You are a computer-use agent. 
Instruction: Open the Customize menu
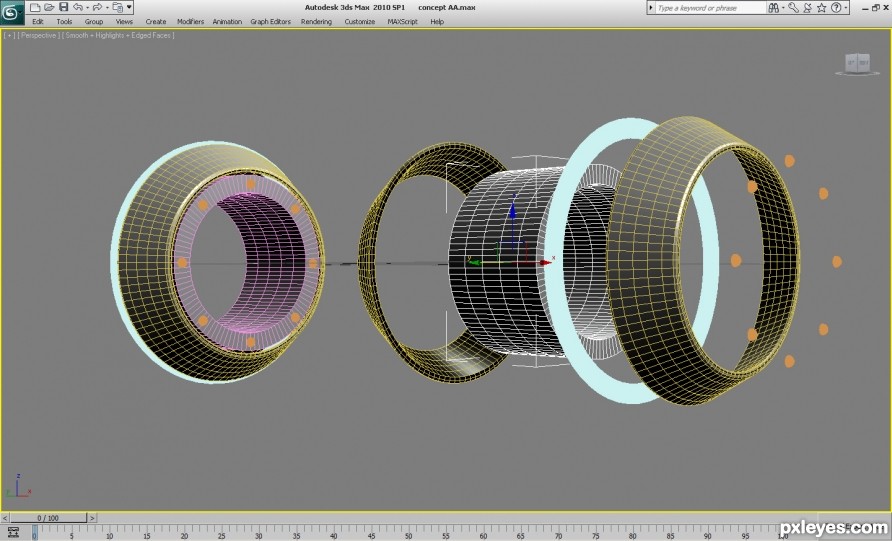click(360, 22)
